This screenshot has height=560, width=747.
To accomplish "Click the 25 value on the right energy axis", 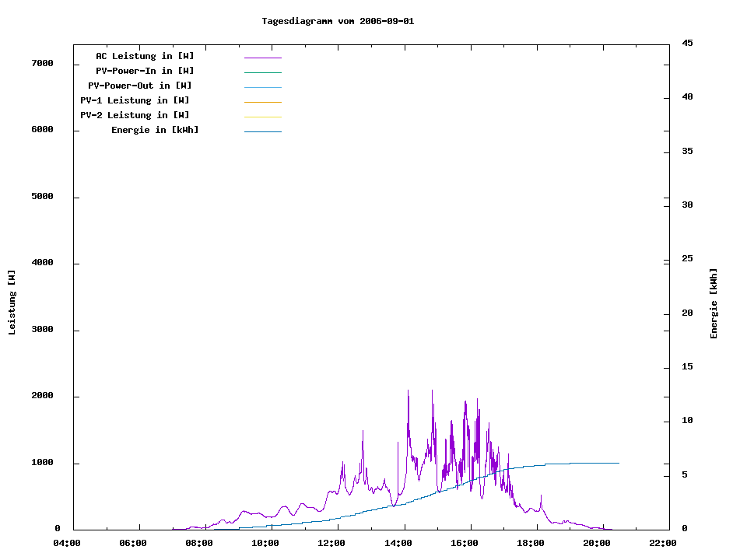I will 687,259.
